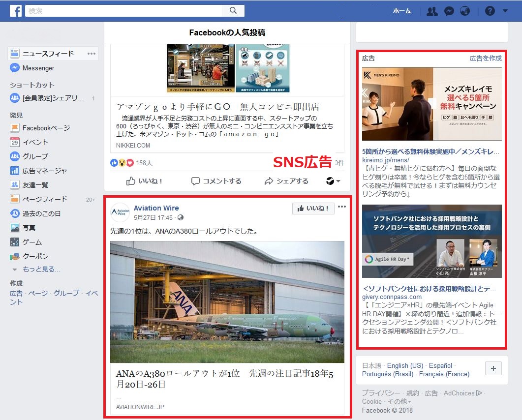The width and height of the screenshot is (522, 420).
Task: Open イベント calendar icon
Action: click(x=15, y=142)
